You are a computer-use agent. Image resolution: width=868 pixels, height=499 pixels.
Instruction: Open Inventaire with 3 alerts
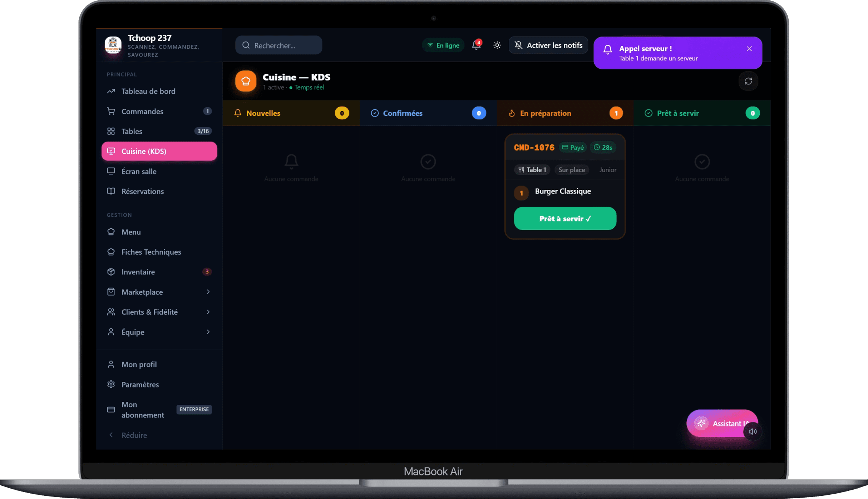[x=159, y=272]
